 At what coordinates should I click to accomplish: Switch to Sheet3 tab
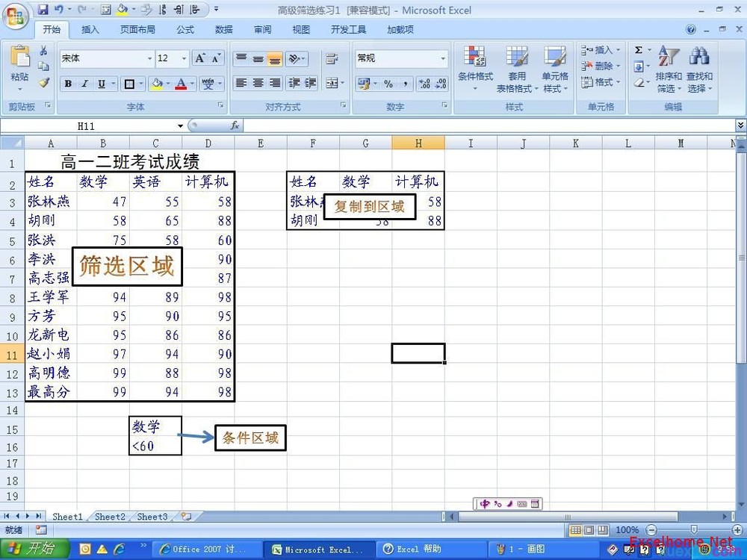(x=152, y=517)
